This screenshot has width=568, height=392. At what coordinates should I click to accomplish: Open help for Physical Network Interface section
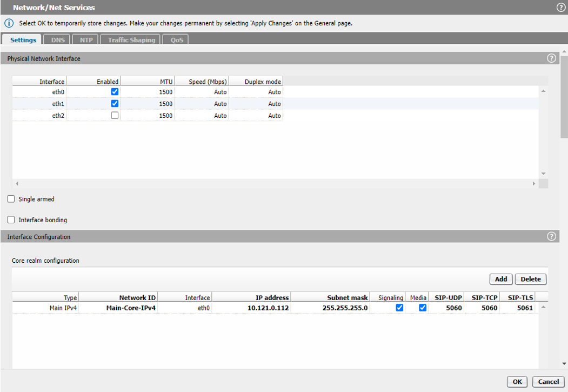pyautogui.click(x=551, y=58)
